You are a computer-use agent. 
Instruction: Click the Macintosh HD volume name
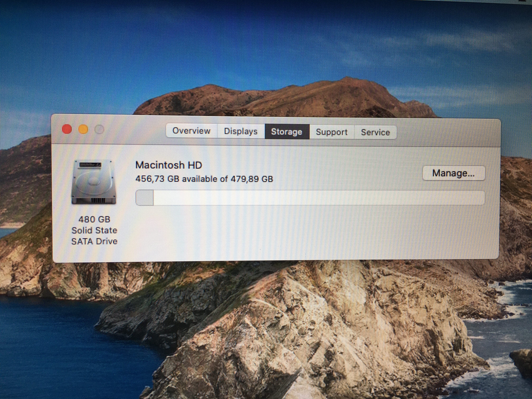(x=169, y=165)
